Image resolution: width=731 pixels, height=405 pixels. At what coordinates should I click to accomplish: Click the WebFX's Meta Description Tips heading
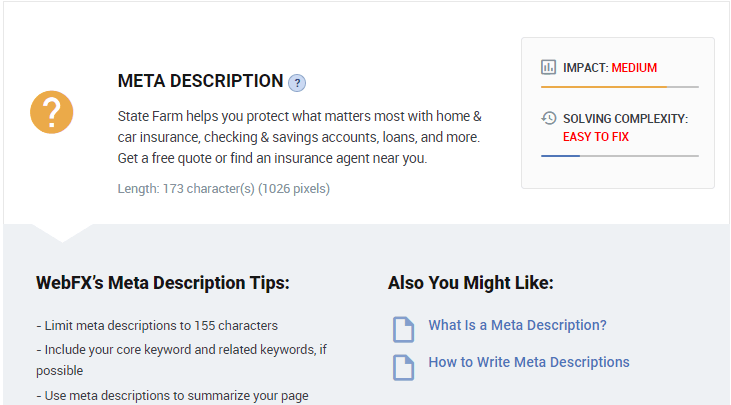click(x=163, y=283)
